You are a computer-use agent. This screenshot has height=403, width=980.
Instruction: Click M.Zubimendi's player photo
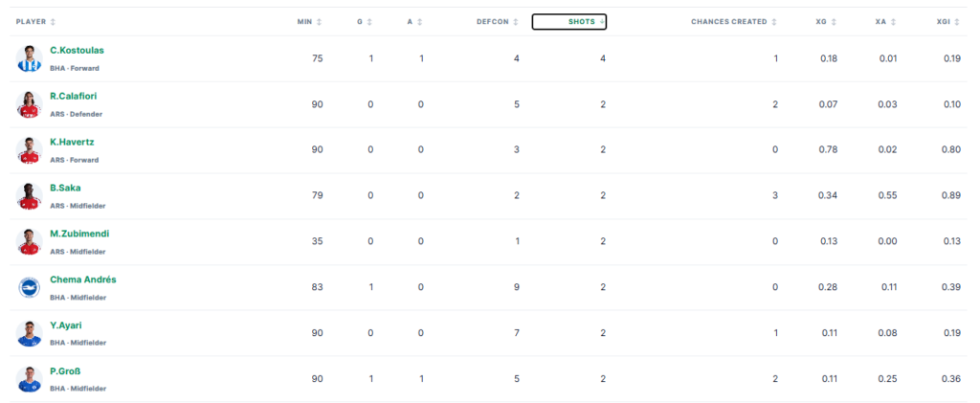(x=29, y=242)
